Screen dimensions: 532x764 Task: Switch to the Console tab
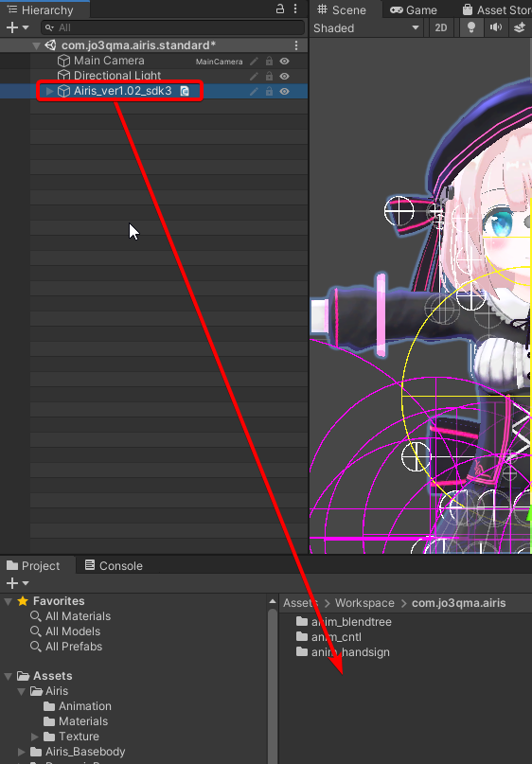[x=114, y=566]
